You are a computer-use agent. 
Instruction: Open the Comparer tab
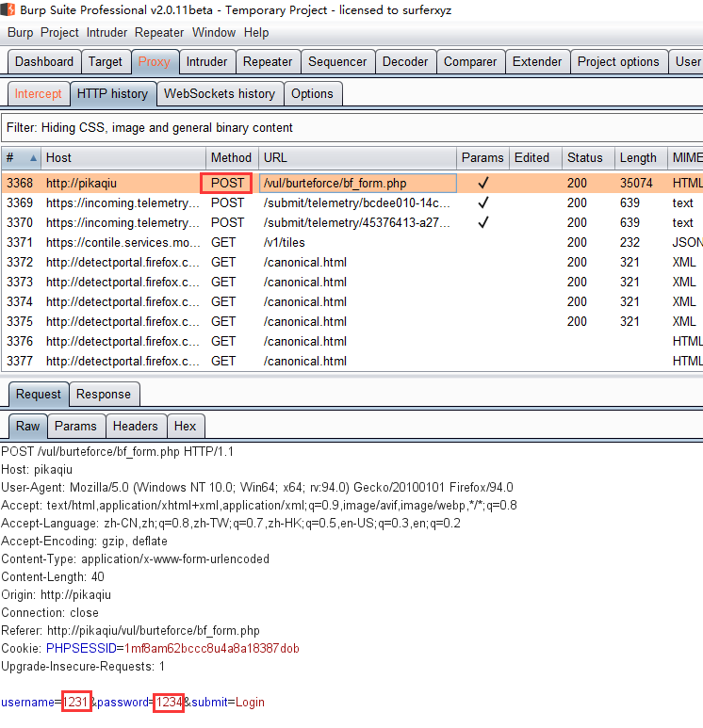470,62
